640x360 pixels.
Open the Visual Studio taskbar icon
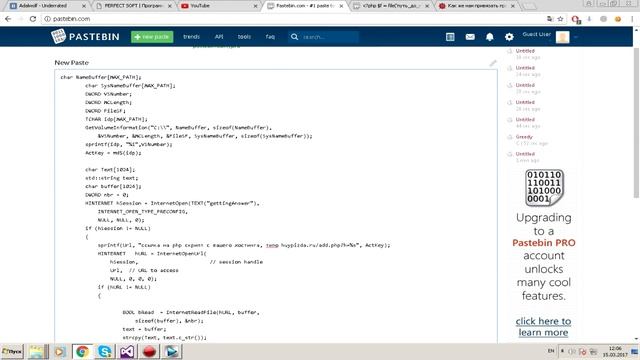click(x=127, y=351)
